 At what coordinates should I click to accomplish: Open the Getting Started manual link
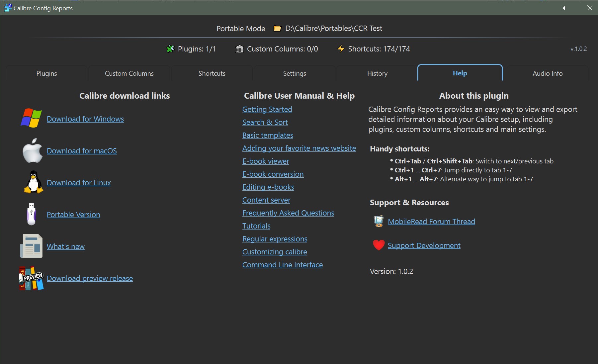267,109
